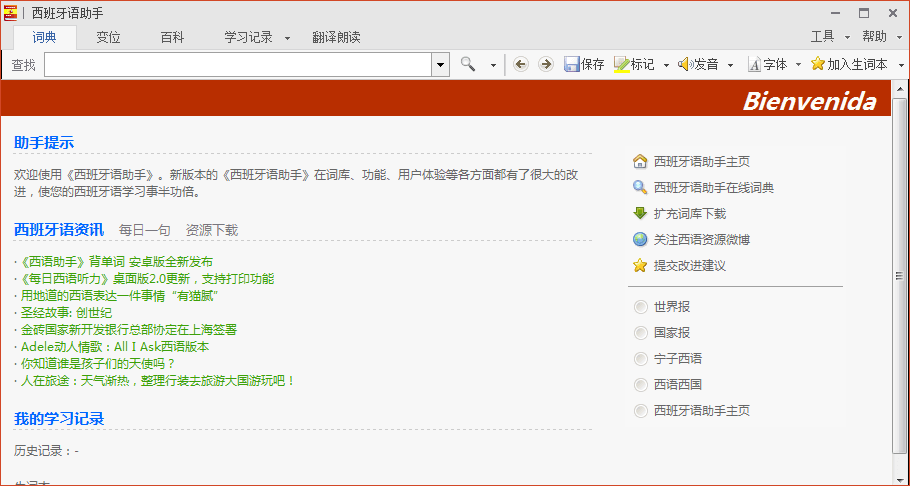Select the 每日一句 section

pyautogui.click(x=144, y=230)
